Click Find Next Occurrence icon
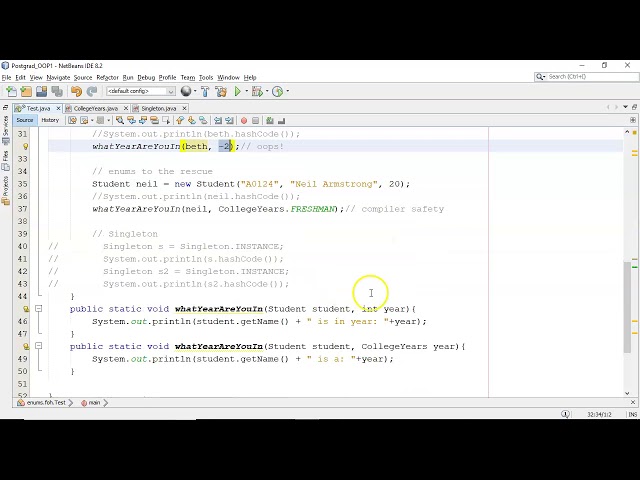640x480 pixels. pos(142,120)
